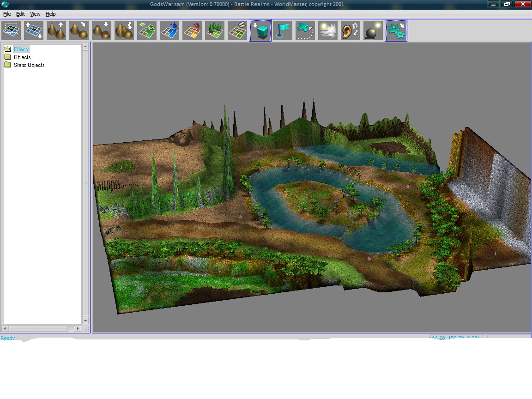Toggle the place object cube tool
Screen dimensions: 532x399
point(260,30)
